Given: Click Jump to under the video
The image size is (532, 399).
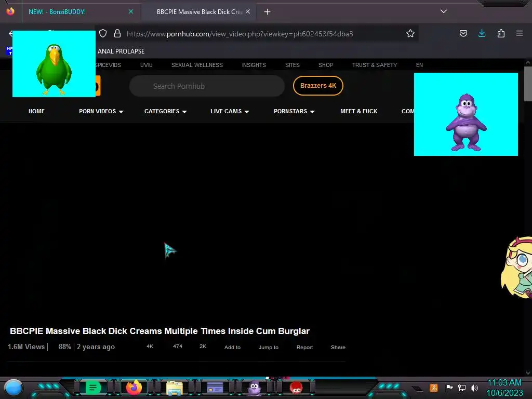Looking at the screenshot, I should tap(269, 348).
